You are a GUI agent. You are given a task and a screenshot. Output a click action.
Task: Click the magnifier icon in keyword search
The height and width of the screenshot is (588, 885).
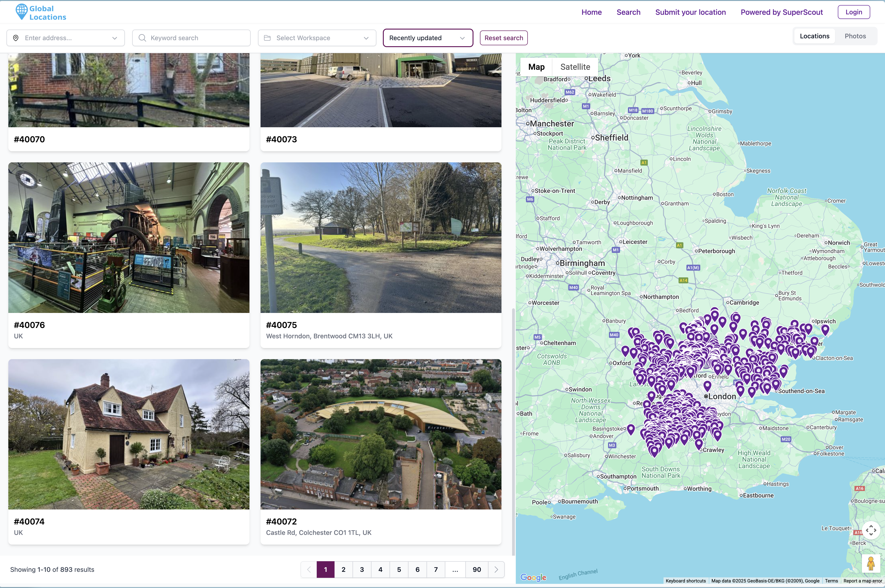(x=142, y=38)
